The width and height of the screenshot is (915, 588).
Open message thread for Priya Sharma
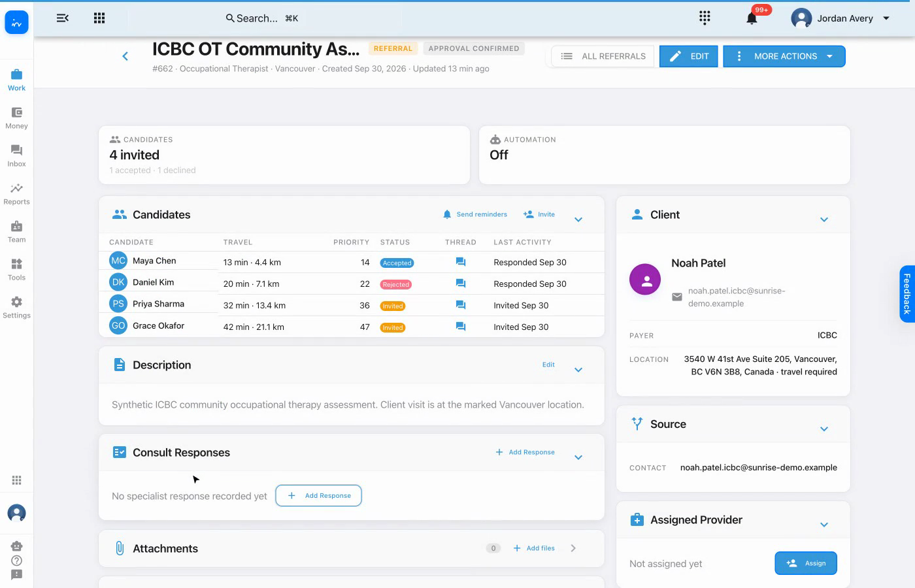pyautogui.click(x=461, y=305)
